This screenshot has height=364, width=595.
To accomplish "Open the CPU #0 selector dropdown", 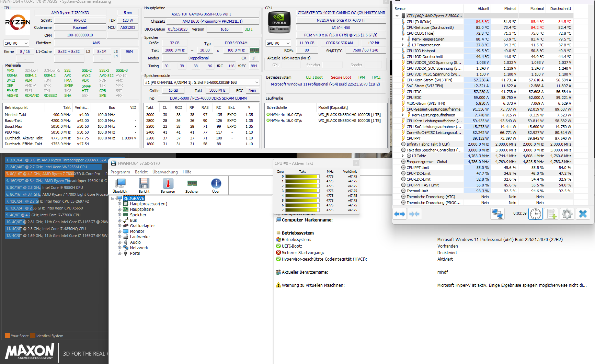I will (16, 43).
